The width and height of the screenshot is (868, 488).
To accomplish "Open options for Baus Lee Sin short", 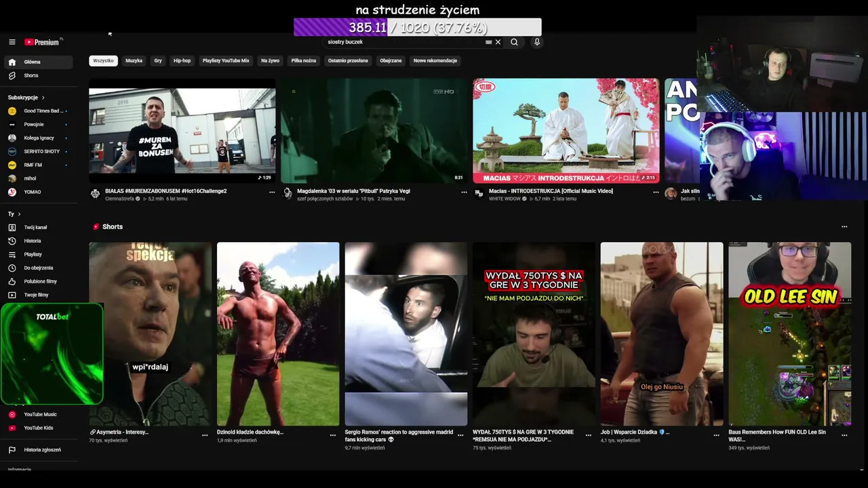I will 844,435.
